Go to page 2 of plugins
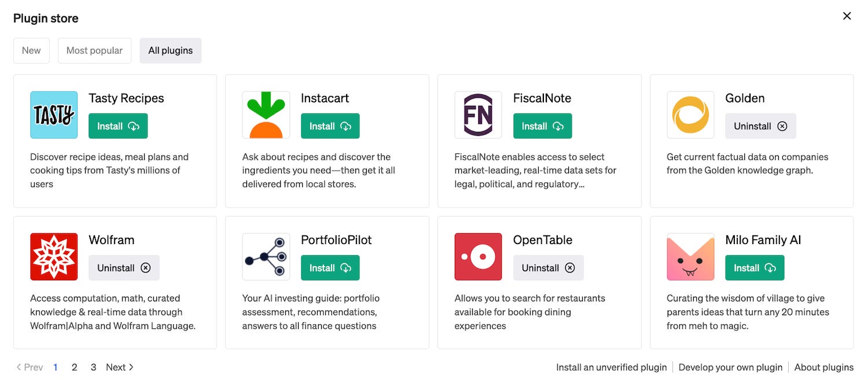The width and height of the screenshot is (868, 387). [x=74, y=367]
